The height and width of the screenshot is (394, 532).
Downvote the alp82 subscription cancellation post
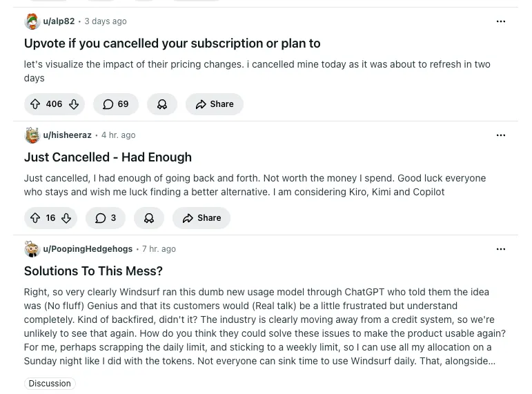(x=74, y=104)
